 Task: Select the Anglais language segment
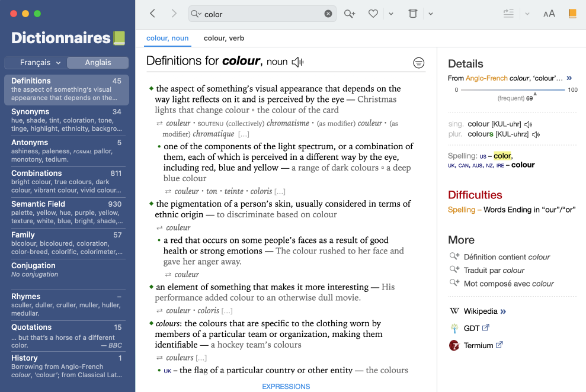pyautogui.click(x=98, y=63)
